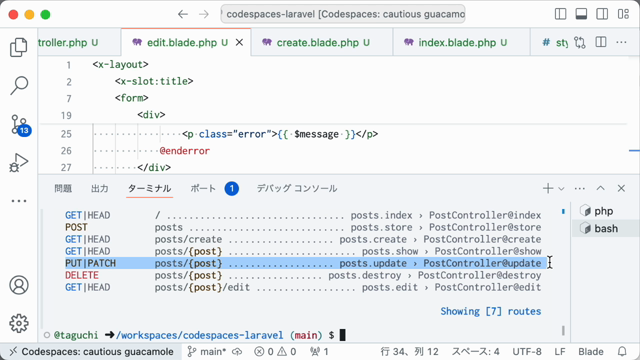Viewport: 640px width, 360px height.
Task: Open the Manage gear icon
Action: (x=19, y=323)
